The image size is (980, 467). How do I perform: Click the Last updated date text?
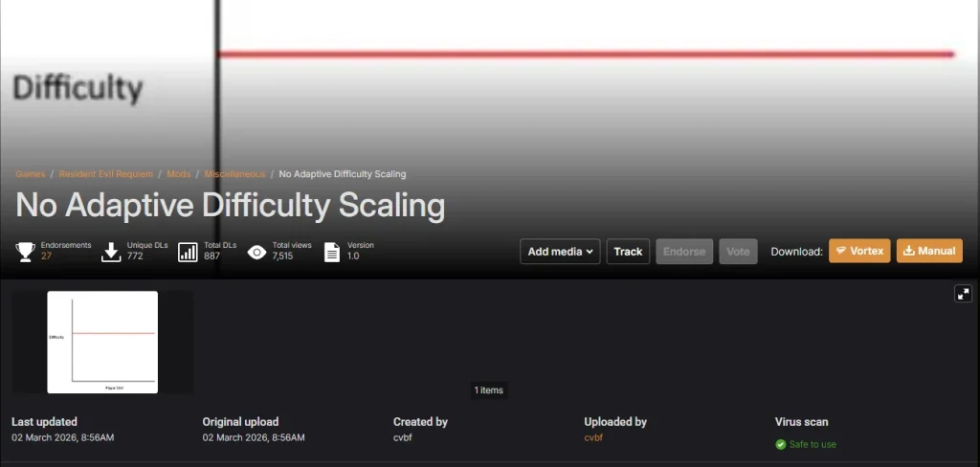(62, 437)
